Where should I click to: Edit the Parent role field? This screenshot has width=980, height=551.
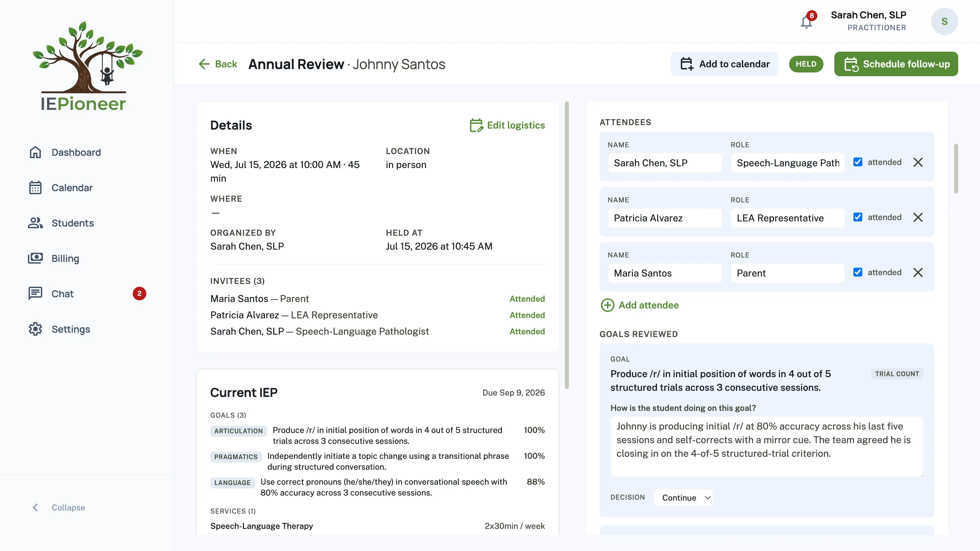[787, 273]
